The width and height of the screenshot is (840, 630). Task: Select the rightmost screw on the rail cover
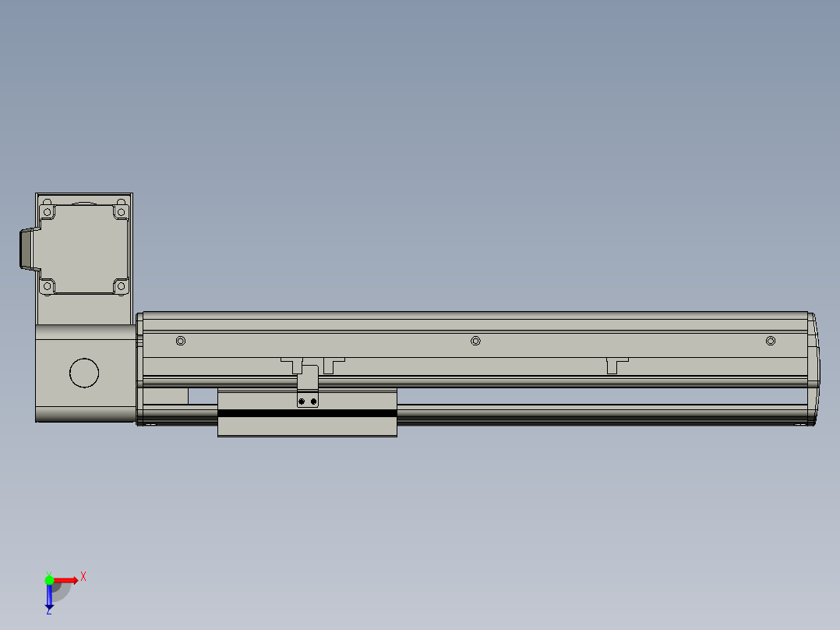point(771,341)
